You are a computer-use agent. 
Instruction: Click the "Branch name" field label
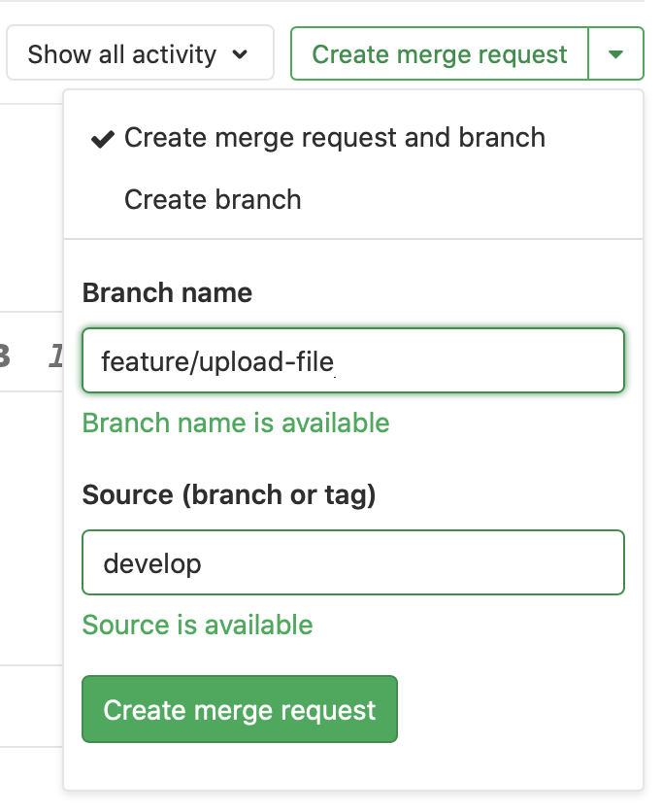coord(167,293)
